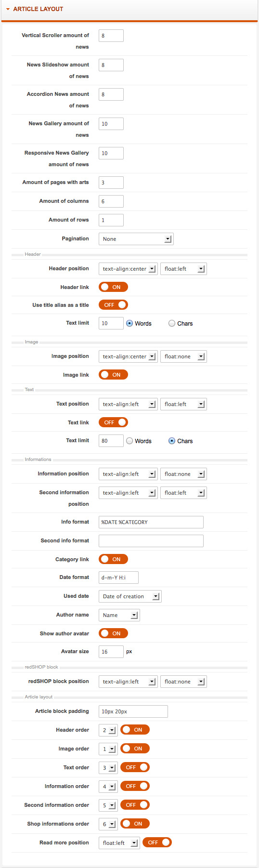Click the Second info format field
The image size is (259, 868).
click(151, 541)
